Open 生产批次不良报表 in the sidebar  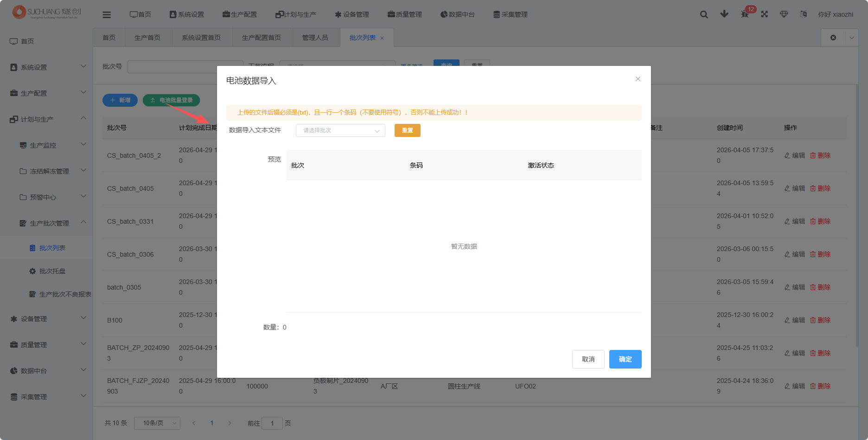[46, 294]
